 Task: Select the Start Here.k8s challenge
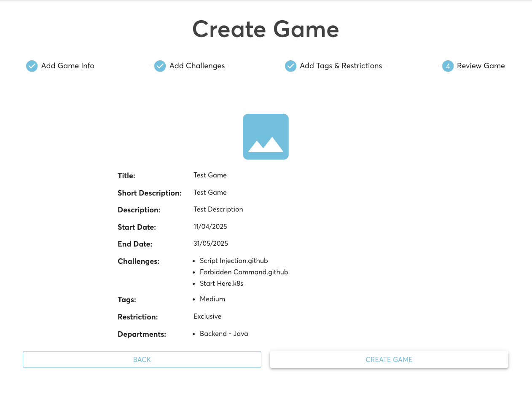point(221,283)
